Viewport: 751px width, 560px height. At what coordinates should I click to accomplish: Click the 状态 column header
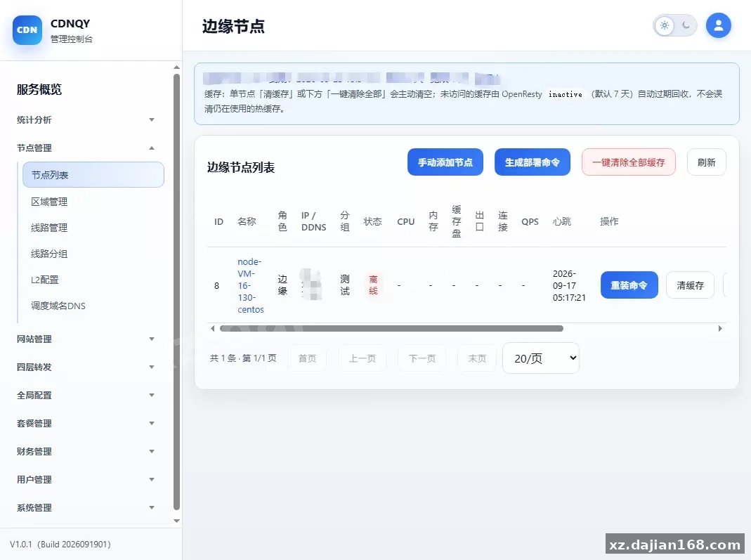point(372,221)
